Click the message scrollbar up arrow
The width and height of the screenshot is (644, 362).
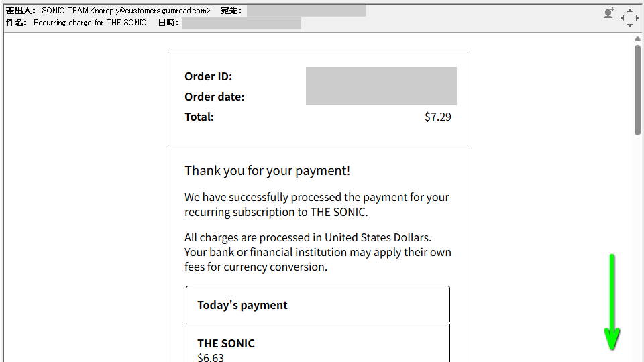pos(637,39)
